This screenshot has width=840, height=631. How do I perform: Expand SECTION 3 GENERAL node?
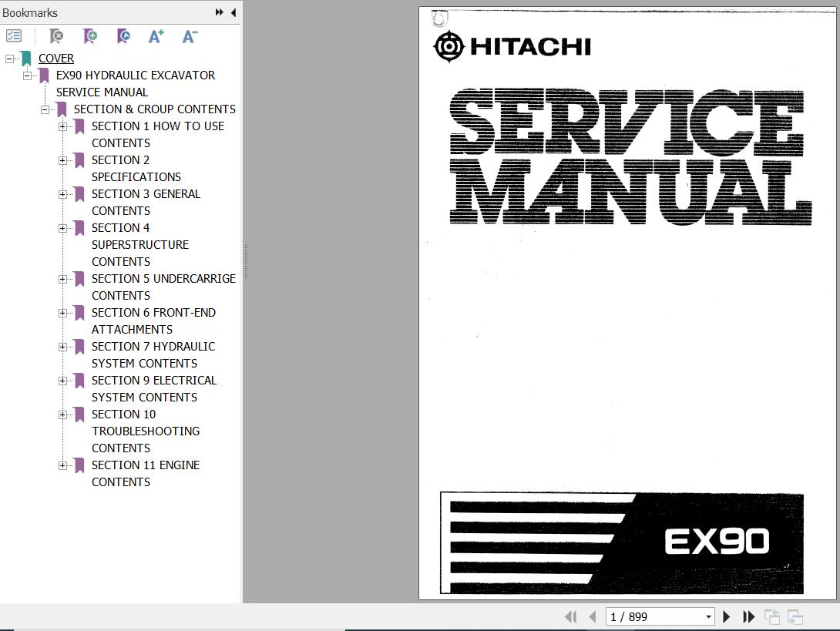coord(62,194)
